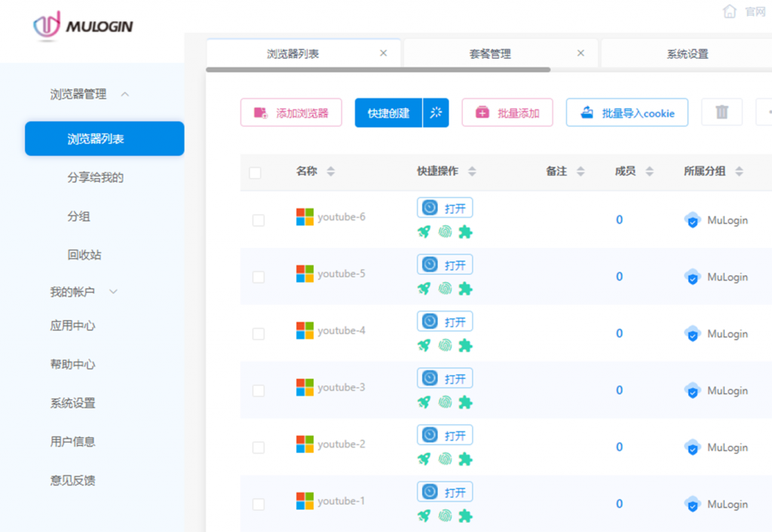The width and height of the screenshot is (772, 532).
Task: Click the fingerprint icon for youtube-5
Action: click(445, 289)
